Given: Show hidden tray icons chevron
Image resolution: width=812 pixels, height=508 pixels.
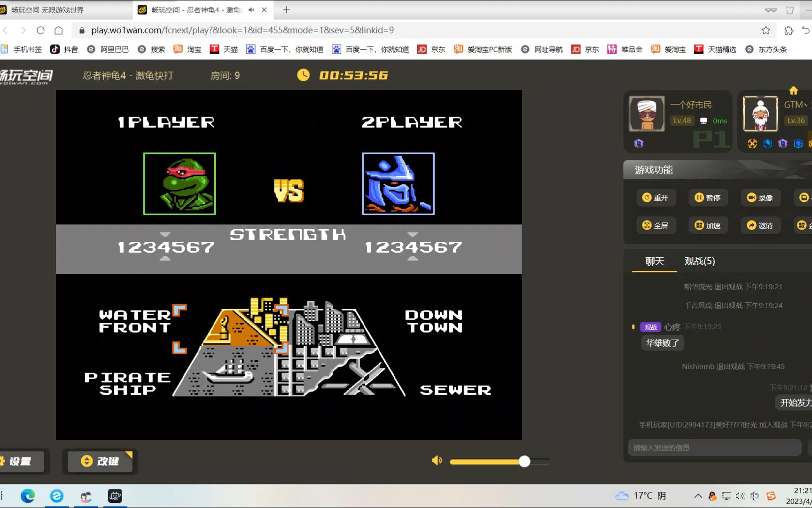Looking at the screenshot, I should click(x=698, y=496).
